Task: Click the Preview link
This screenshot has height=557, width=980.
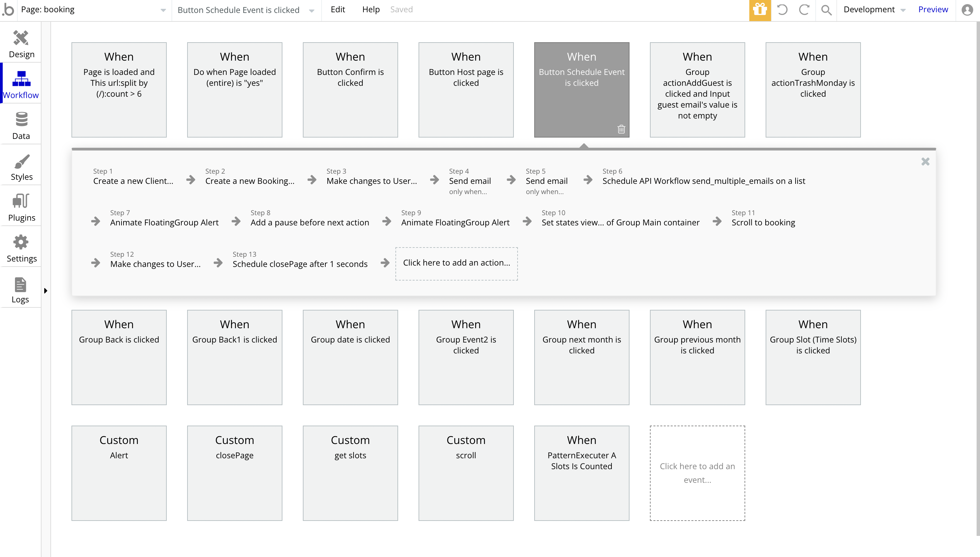Action: 933,10
